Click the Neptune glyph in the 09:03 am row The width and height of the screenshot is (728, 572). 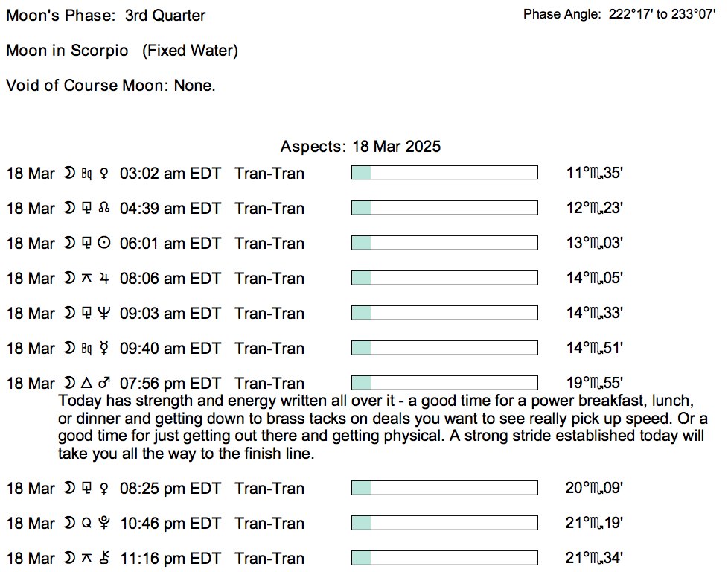pyautogui.click(x=104, y=314)
